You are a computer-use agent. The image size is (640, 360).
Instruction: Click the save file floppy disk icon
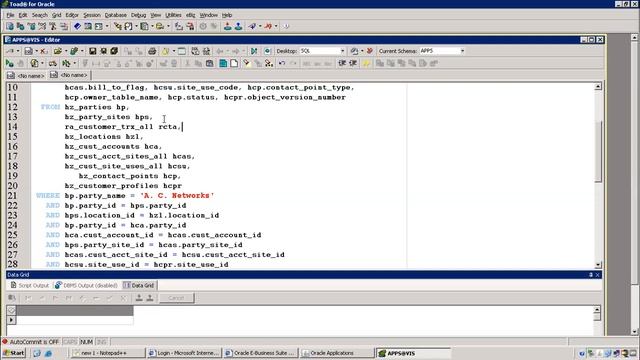(93, 51)
